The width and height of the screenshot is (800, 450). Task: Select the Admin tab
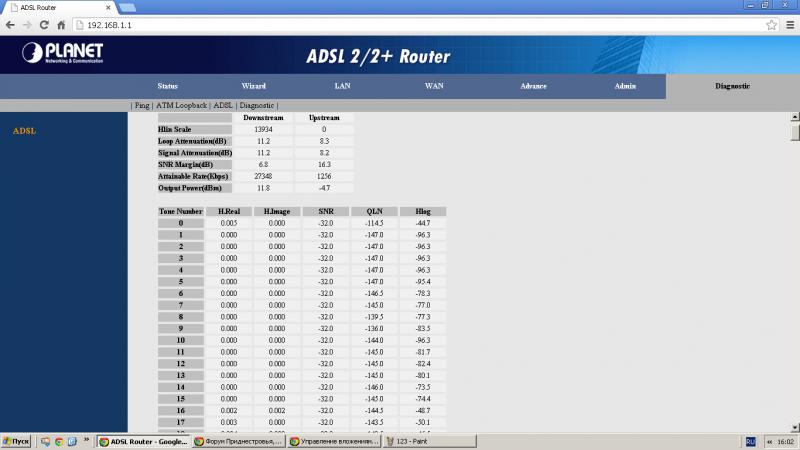tap(625, 86)
